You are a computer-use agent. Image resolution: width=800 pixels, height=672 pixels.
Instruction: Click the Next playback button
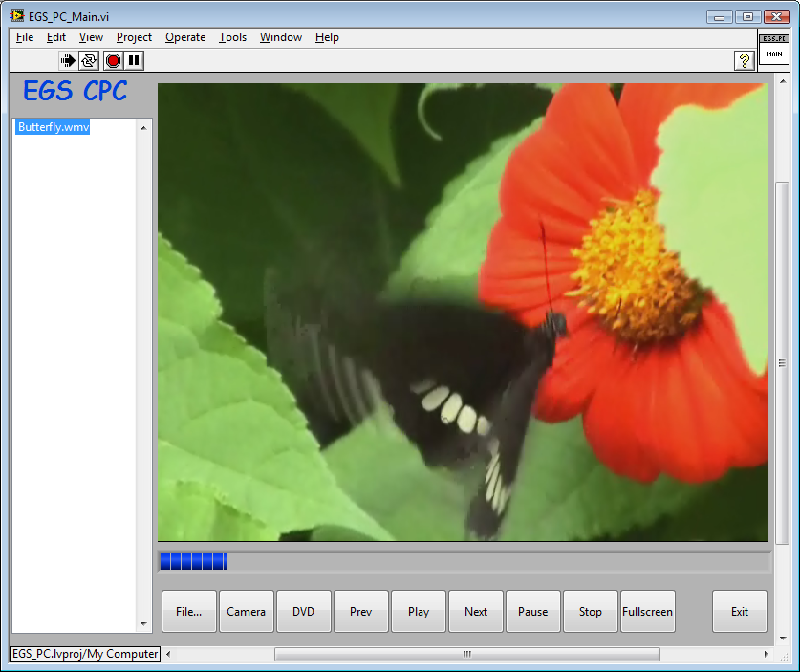pyautogui.click(x=476, y=612)
